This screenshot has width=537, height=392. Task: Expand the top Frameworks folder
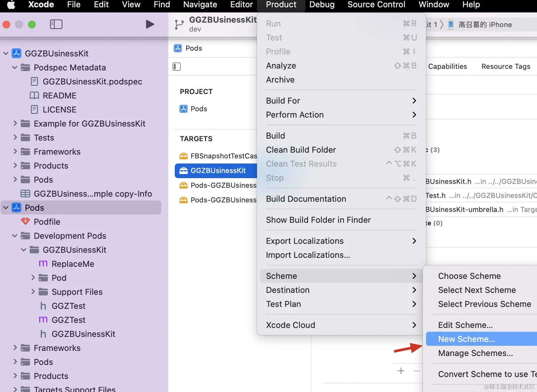tap(15, 151)
